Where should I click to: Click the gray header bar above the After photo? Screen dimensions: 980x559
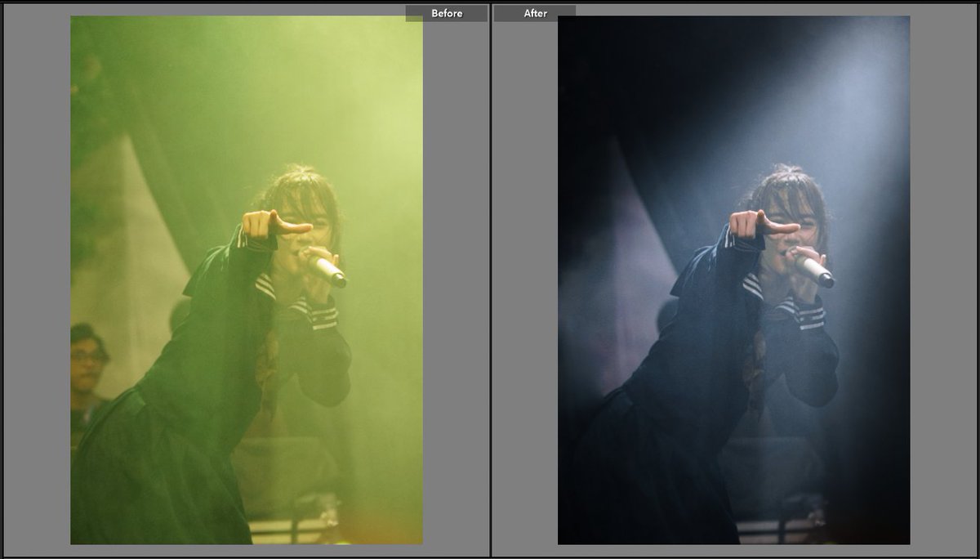pos(735,8)
